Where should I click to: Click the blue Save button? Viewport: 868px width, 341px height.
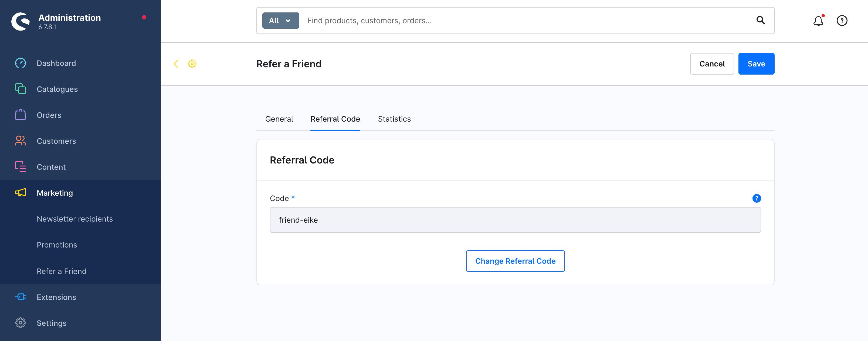756,64
